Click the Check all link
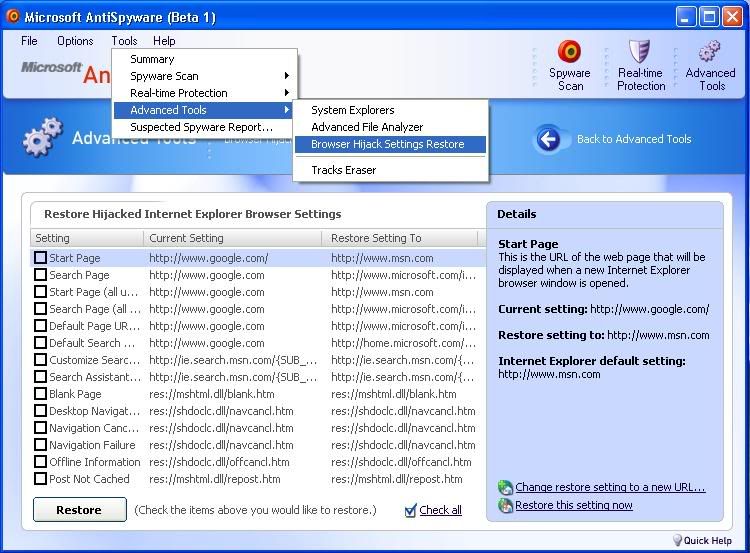The height and width of the screenshot is (553, 750). coord(440,510)
